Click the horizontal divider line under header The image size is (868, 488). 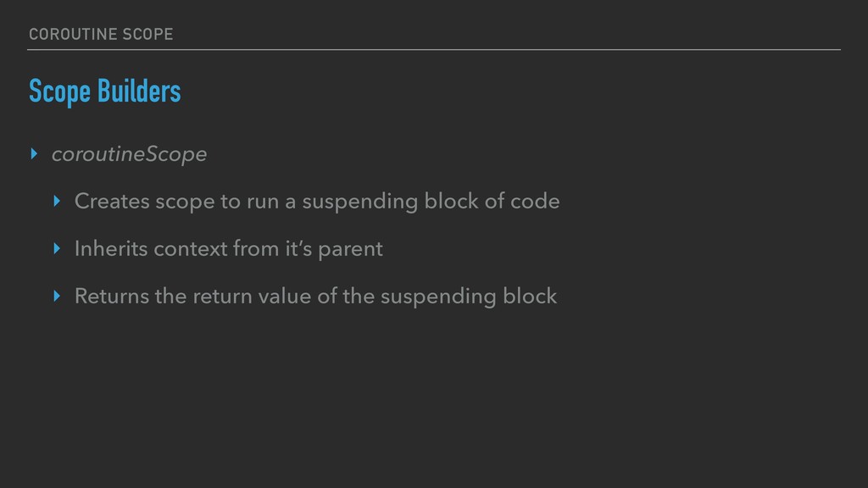[x=434, y=50]
